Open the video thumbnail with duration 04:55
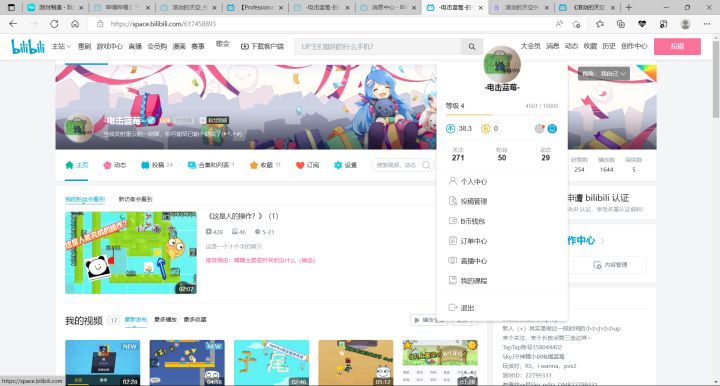This screenshot has height=386, width=720. click(187, 363)
